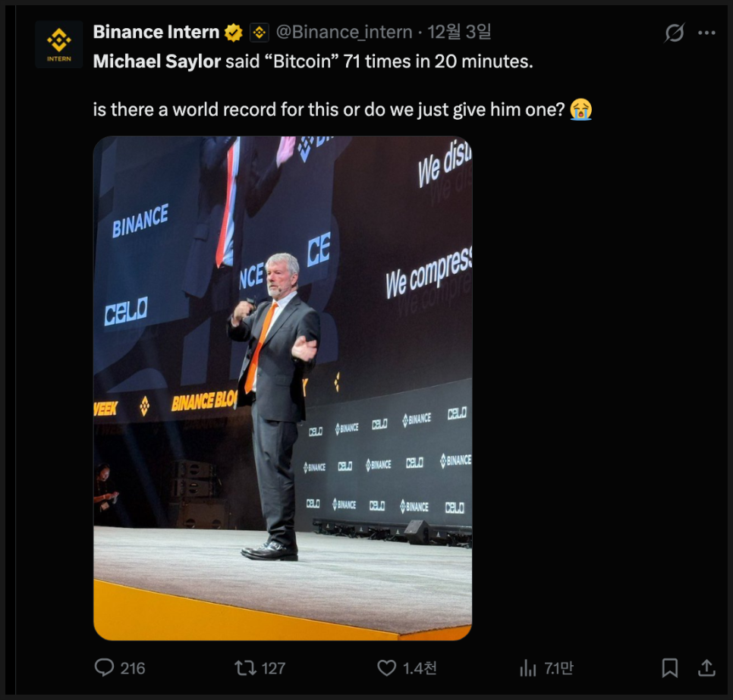The height and width of the screenshot is (700, 733).
Task: Click the 1.4천 likes count
Action: point(420,668)
